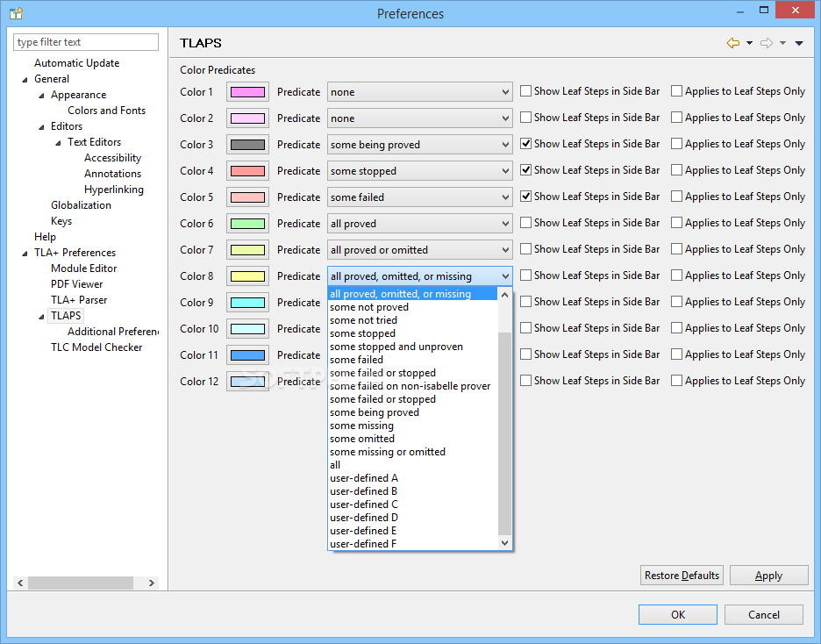Click the Restore Defaults button
The image size is (821, 644).
point(682,576)
